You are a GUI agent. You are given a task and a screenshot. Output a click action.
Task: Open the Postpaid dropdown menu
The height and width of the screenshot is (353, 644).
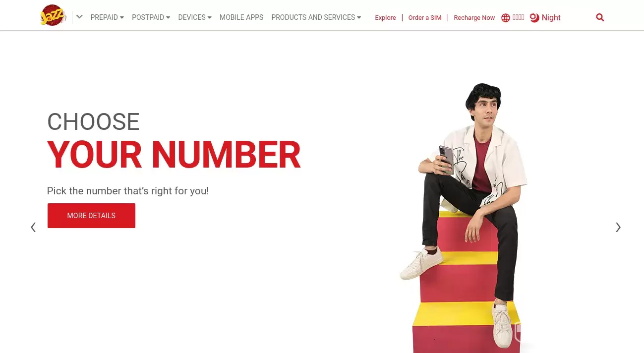coord(151,17)
